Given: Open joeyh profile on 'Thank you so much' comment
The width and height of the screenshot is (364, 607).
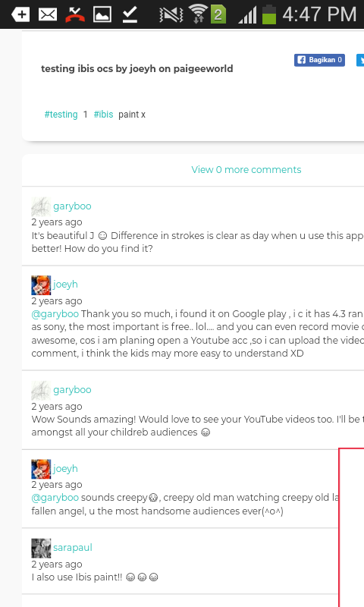Looking at the screenshot, I should coord(65,284).
